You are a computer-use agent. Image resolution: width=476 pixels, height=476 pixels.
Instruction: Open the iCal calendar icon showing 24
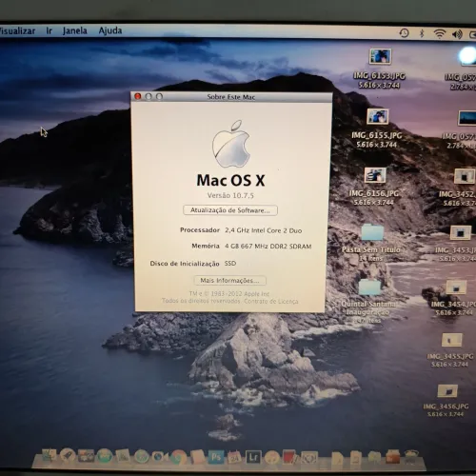click(234, 457)
